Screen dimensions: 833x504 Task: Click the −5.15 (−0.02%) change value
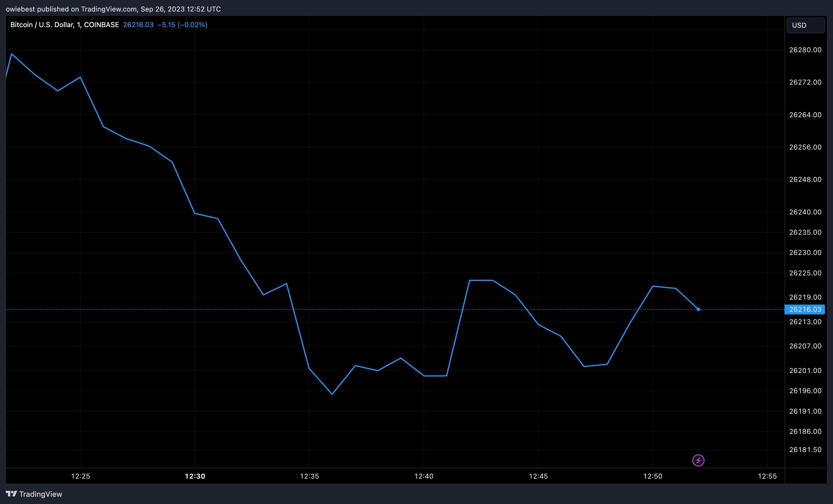(x=183, y=25)
